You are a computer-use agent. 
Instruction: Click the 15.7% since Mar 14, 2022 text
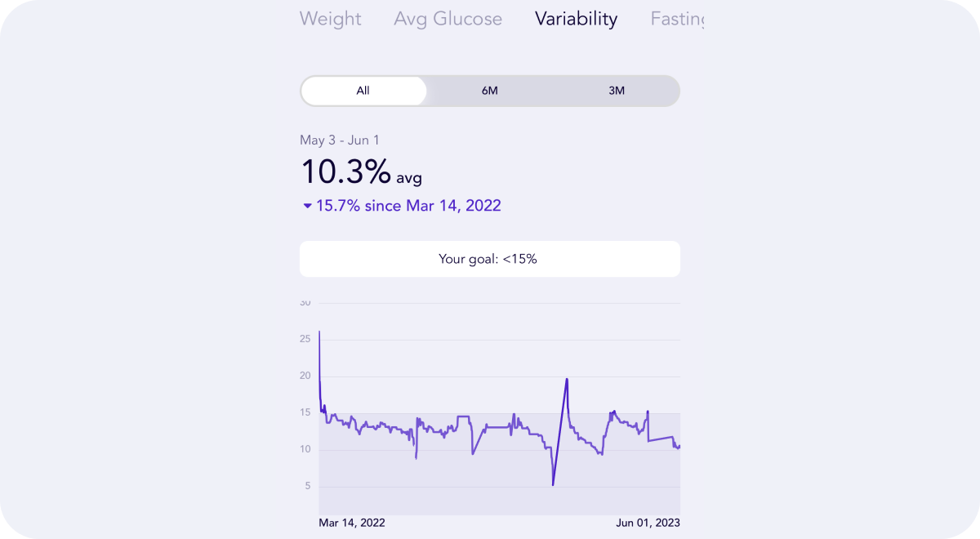[408, 206]
